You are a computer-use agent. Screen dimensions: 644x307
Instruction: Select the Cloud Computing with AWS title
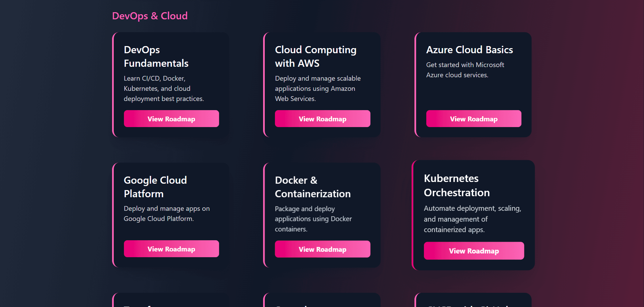(316, 57)
